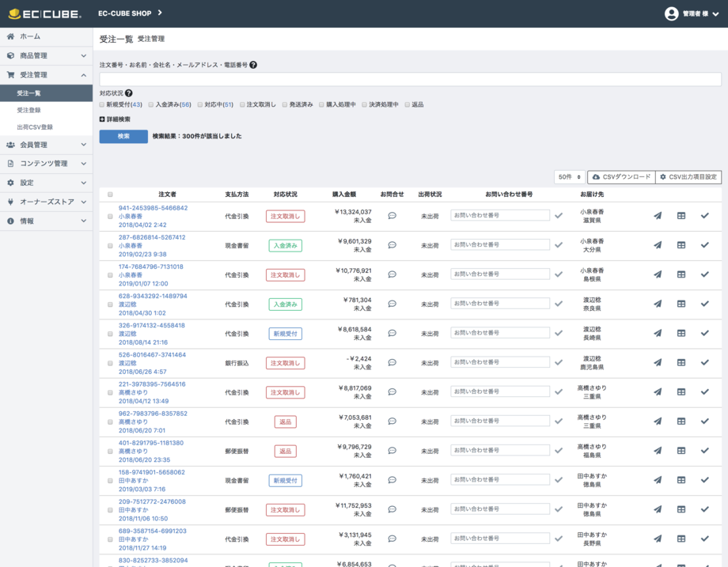Screen dimensions: 728x567
Task: Click tracking number field for order 221-3978395-7564516
Action: coord(500,391)
